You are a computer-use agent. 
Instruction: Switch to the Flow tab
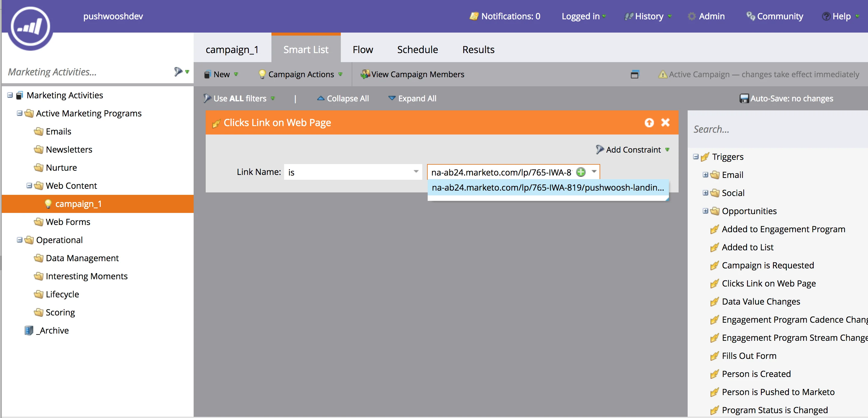(x=363, y=49)
